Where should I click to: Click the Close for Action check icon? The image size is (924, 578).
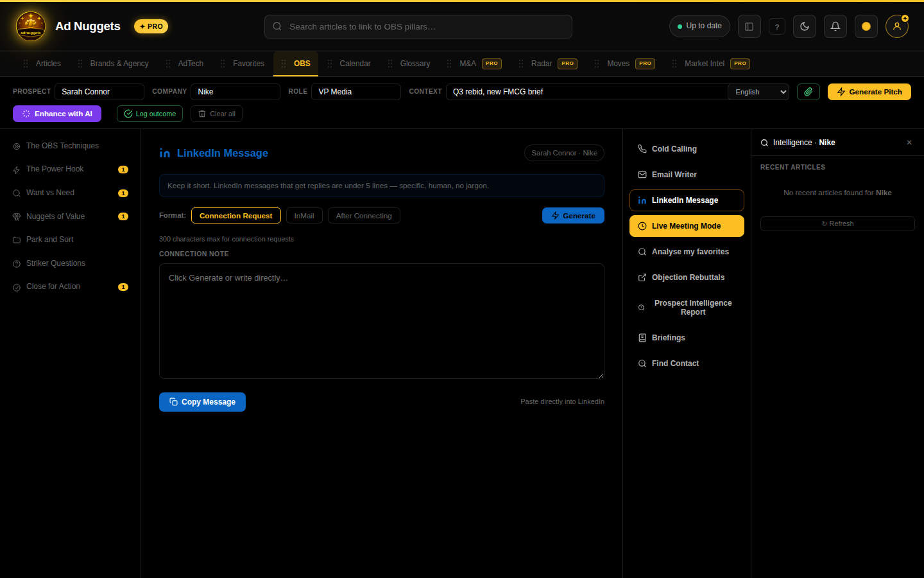click(17, 287)
